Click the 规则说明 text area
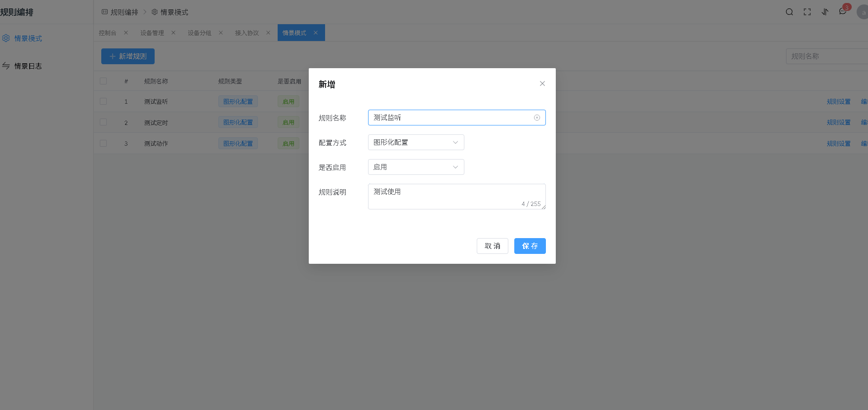Viewport: 868px width, 410px height. point(456,196)
